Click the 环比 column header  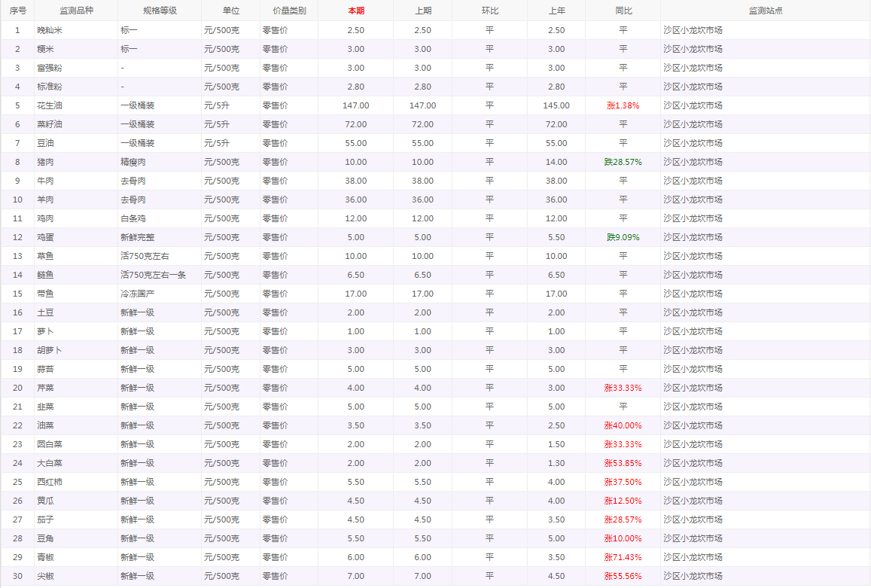point(489,11)
